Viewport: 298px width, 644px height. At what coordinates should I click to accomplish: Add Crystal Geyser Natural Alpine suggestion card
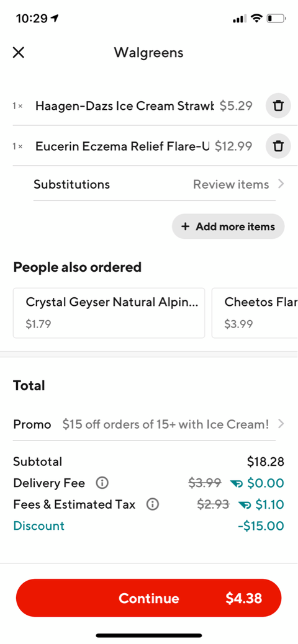pyautogui.click(x=109, y=313)
